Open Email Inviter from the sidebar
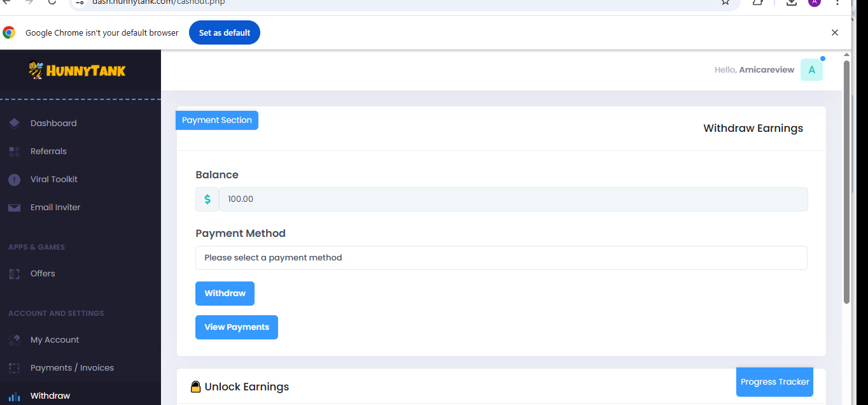Image resolution: width=868 pixels, height=405 pixels. [x=55, y=207]
